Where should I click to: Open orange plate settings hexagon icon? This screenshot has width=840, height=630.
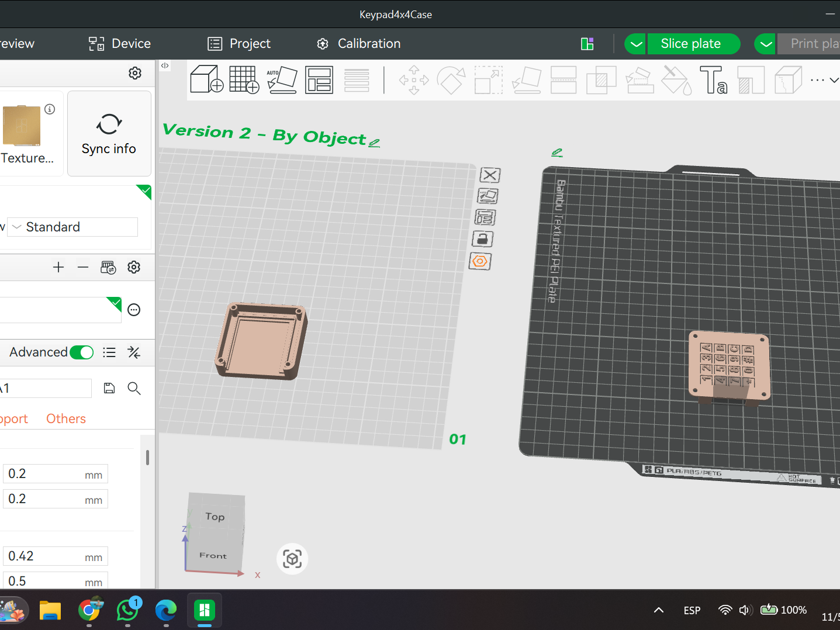pos(480,261)
